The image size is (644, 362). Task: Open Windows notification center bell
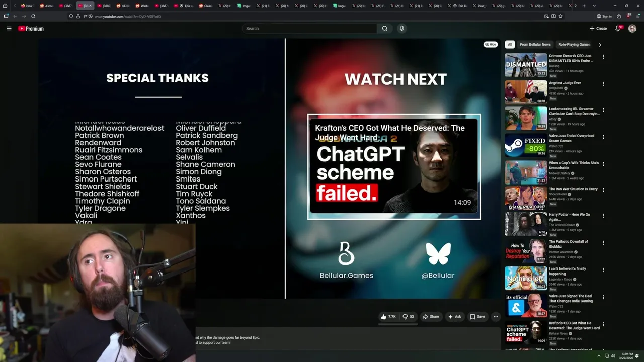pyautogui.click(x=637, y=356)
